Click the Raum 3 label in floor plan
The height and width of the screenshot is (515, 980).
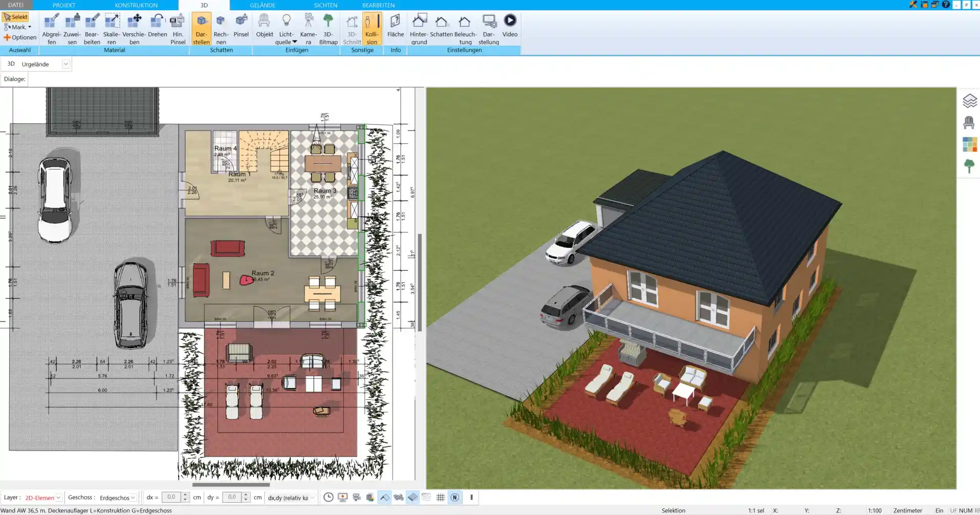click(x=325, y=190)
